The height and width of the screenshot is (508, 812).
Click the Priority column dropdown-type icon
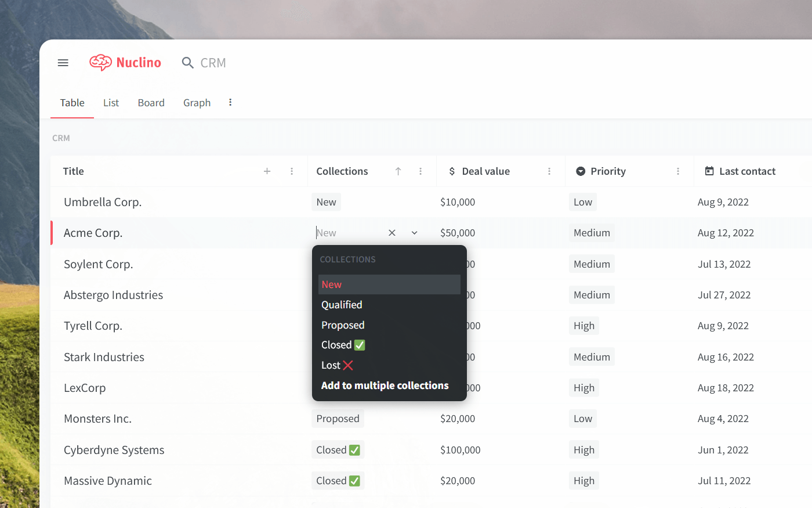581,171
